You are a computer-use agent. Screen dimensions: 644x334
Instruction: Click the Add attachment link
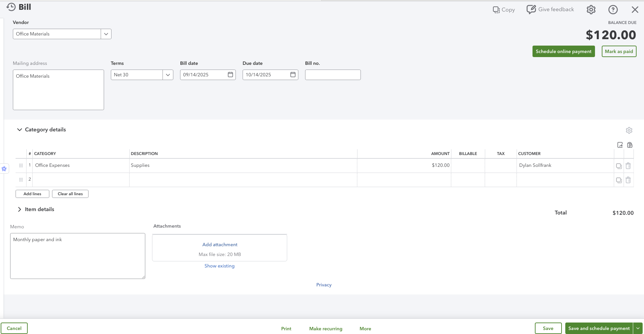(220, 245)
